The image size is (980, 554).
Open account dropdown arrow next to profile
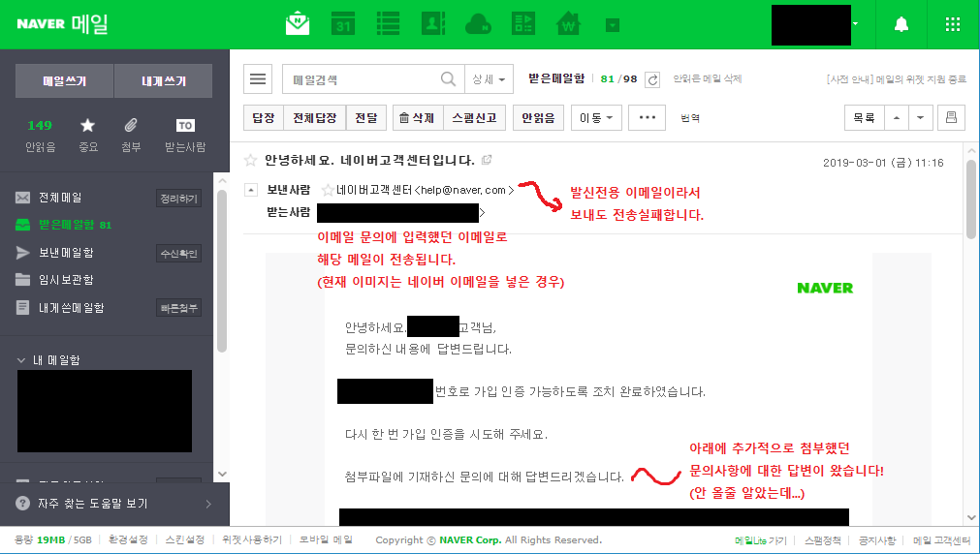tap(856, 24)
